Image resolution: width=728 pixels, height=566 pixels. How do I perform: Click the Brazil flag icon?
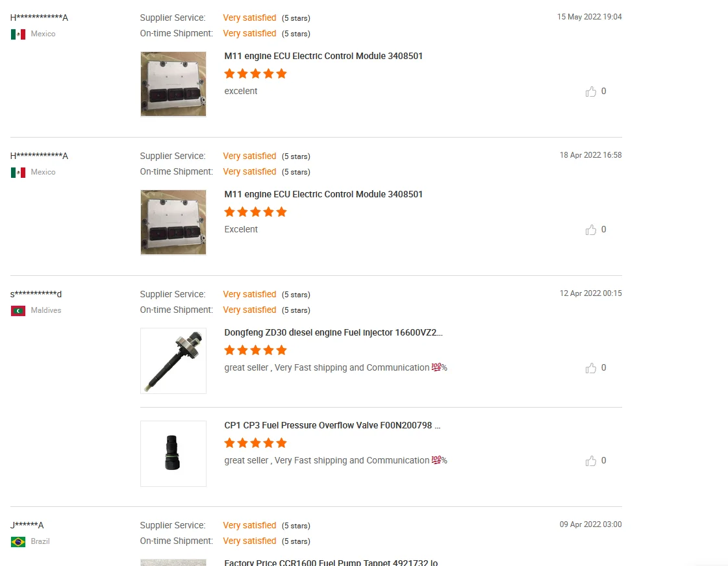(18, 541)
